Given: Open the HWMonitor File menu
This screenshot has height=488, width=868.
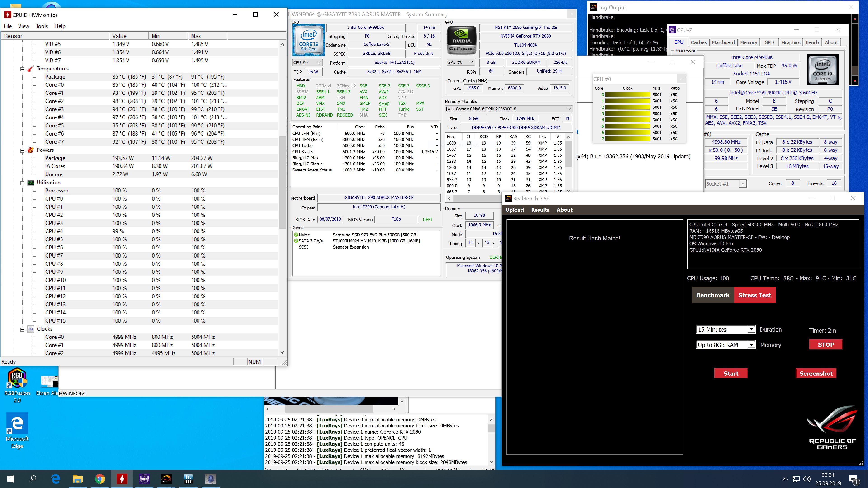Looking at the screenshot, I should [7, 26].
